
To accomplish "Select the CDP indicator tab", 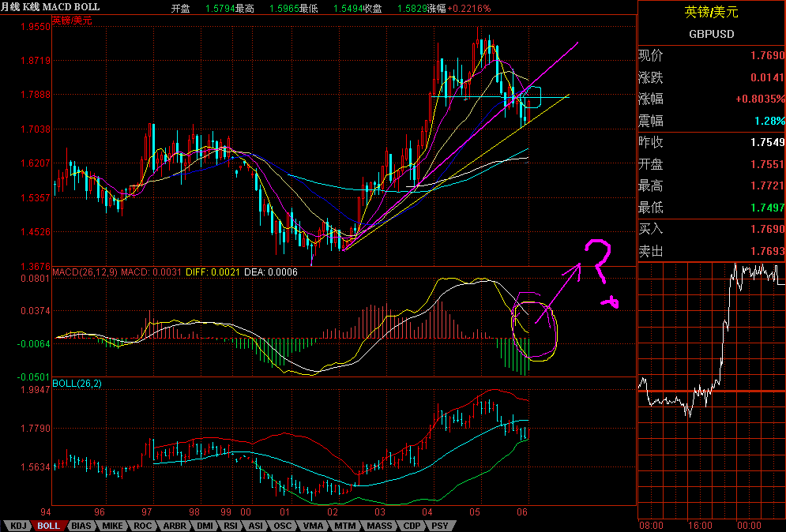I will point(412,526).
